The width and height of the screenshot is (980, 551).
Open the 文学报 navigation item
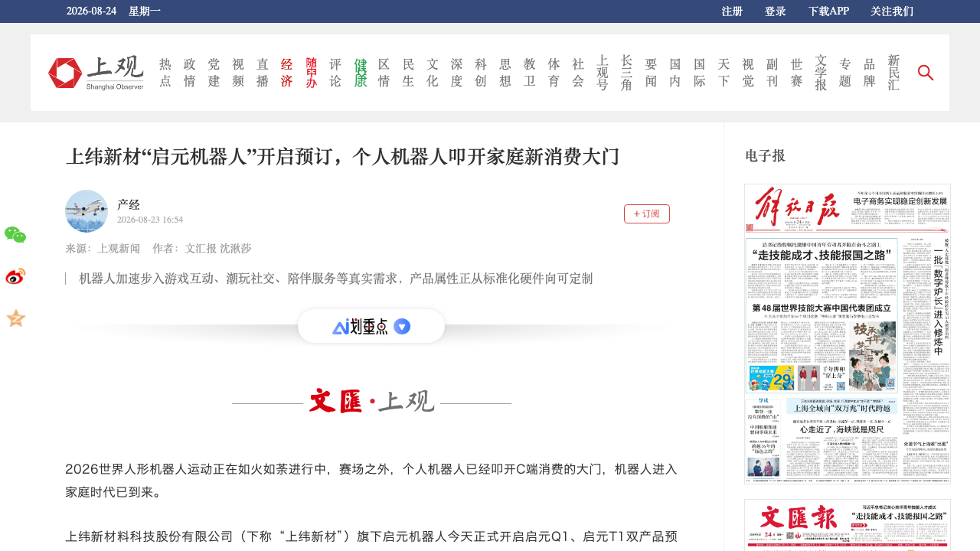click(x=822, y=73)
